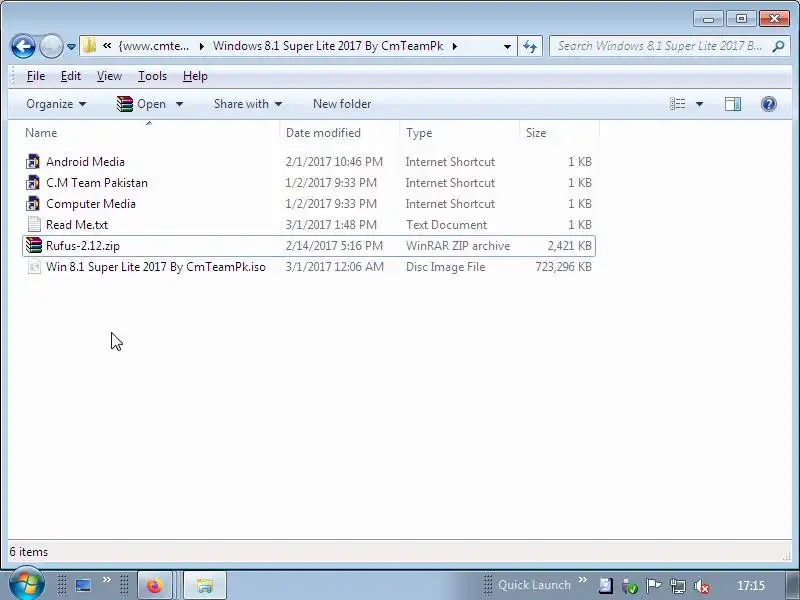Image resolution: width=800 pixels, height=600 pixels.
Task: Open the Edit menu
Action: pyautogui.click(x=70, y=76)
